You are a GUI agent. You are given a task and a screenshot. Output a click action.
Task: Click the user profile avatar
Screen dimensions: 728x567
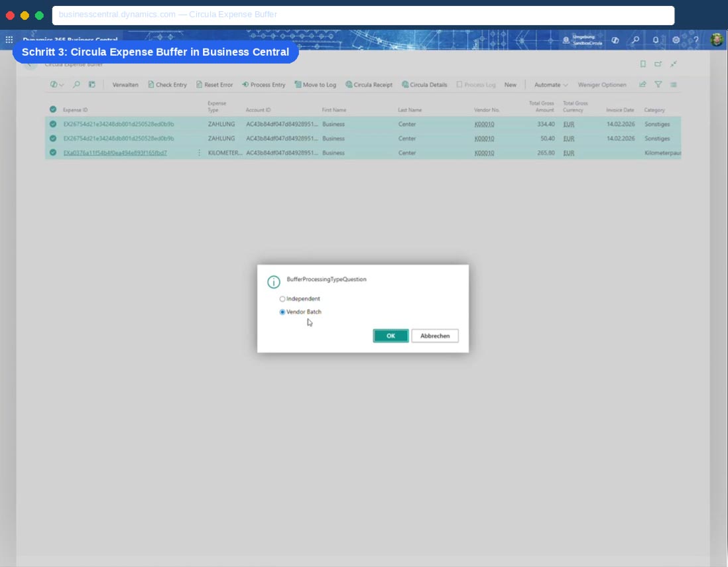click(716, 40)
